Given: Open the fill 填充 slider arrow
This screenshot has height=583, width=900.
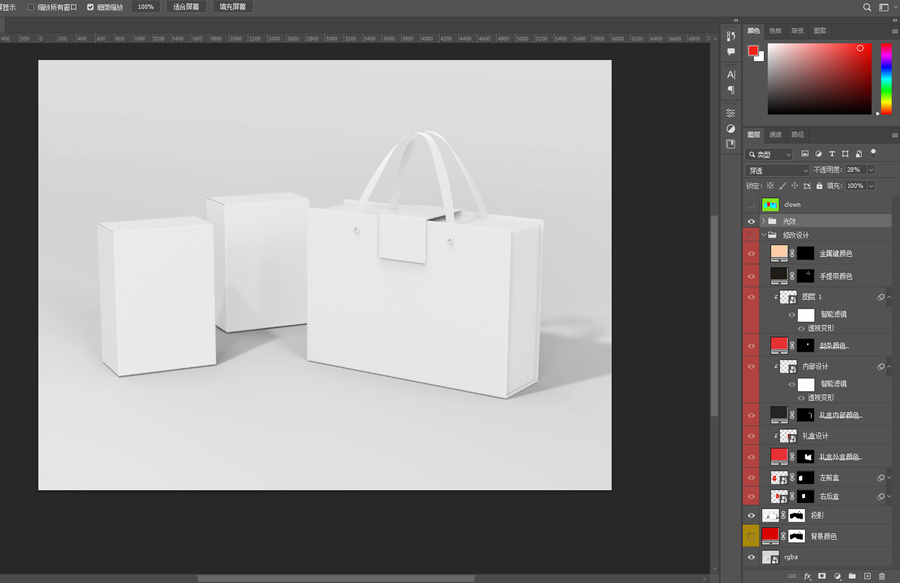Looking at the screenshot, I should (x=871, y=185).
